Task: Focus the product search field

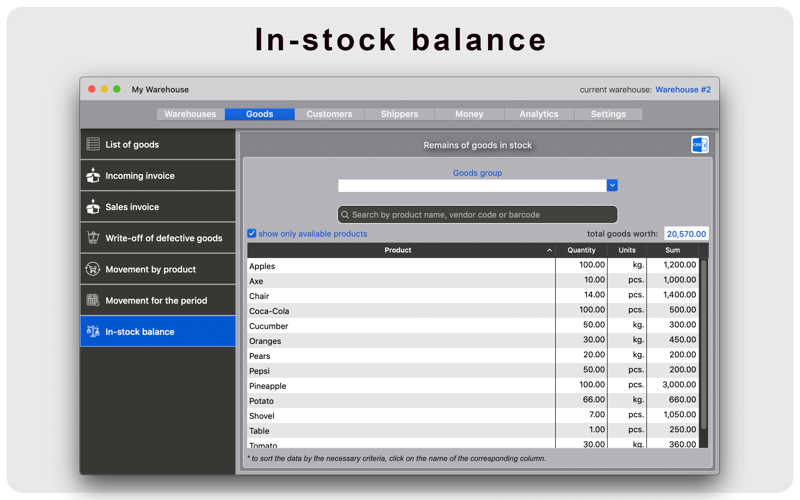Action: pyautogui.click(x=478, y=215)
